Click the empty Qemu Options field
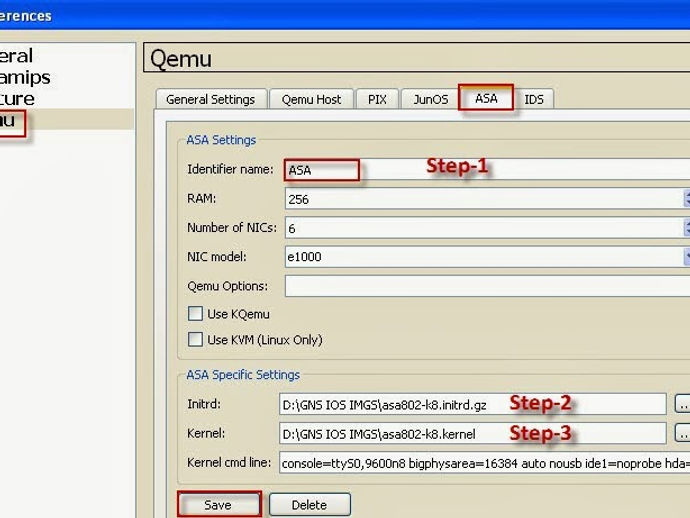This screenshot has width=690, height=518. pyautogui.click(x=487, y=286)
